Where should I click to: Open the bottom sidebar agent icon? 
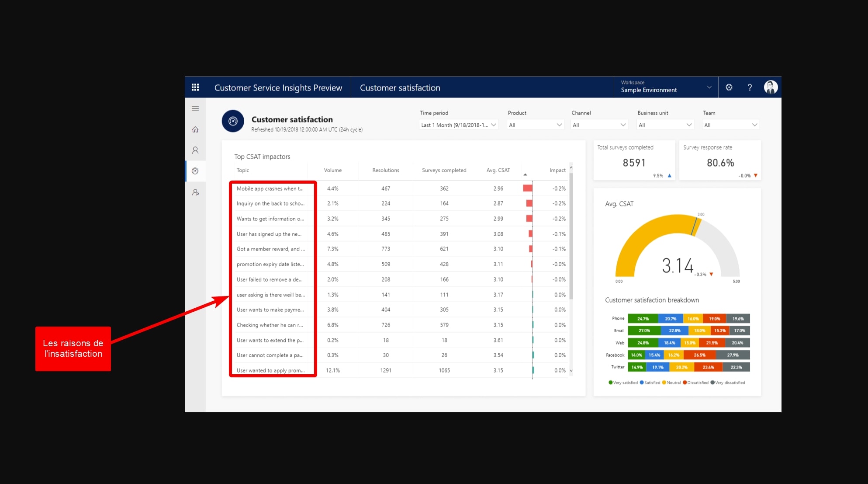[195, 192]
